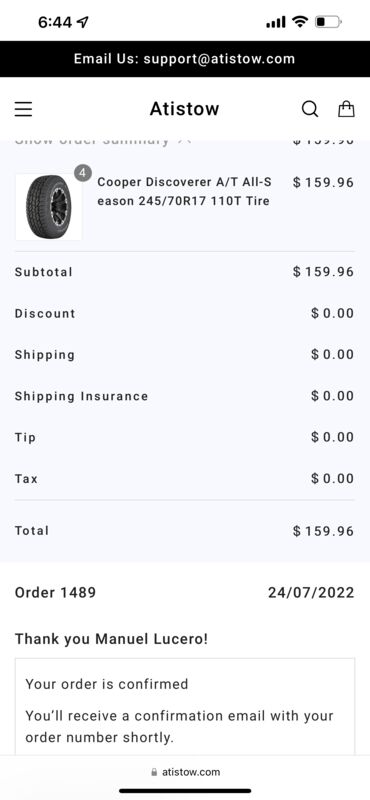Tap the 6:44 clock in status bar
The image size is (370, 800).
55,22
